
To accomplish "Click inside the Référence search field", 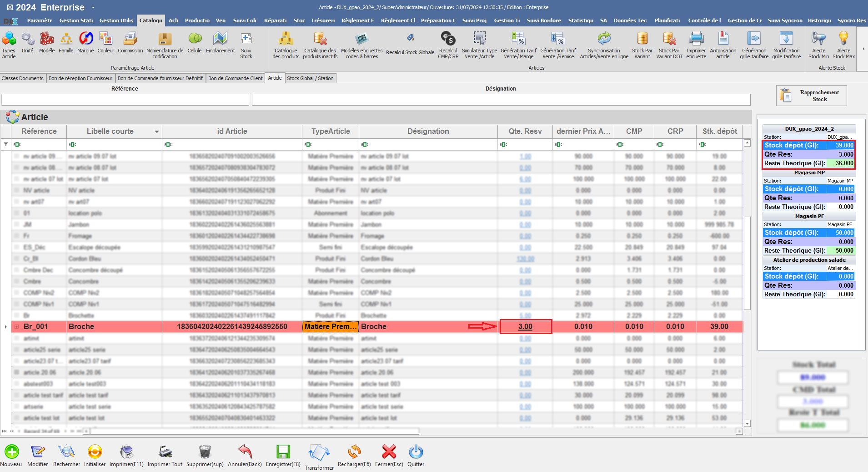I will click(x=125, y=100).
